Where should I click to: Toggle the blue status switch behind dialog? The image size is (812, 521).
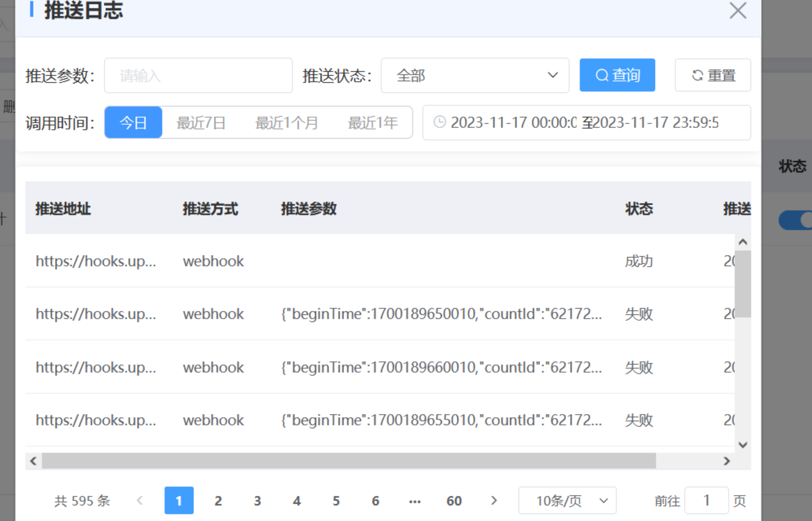(x=796, y=220)
